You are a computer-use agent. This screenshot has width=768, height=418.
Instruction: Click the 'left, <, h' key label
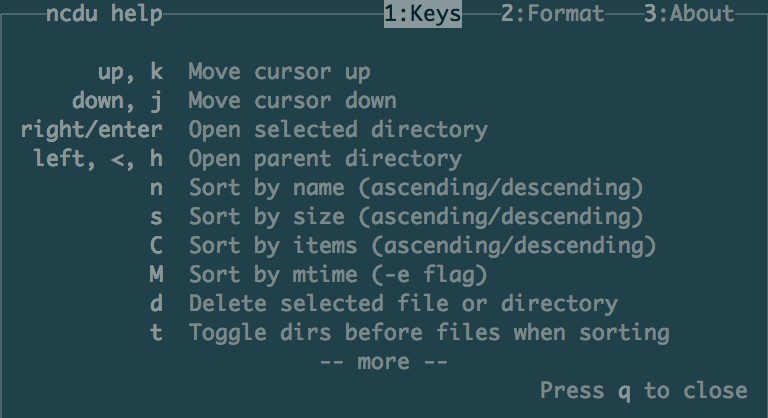[98, 159]
